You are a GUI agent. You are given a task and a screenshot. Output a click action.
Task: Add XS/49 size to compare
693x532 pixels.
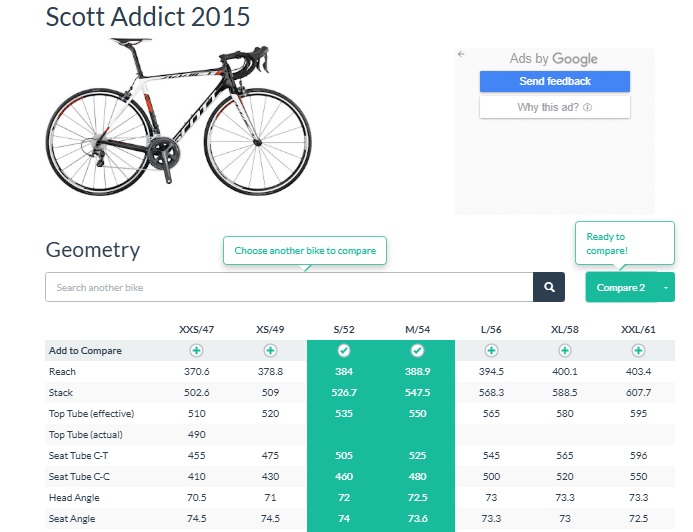click(x=270, y=351)
